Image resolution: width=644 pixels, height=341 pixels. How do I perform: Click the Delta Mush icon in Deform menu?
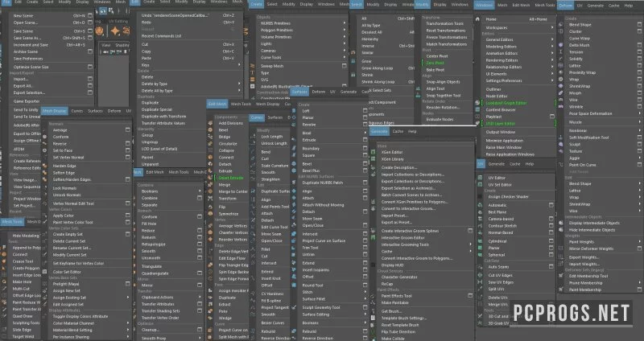click(560, 45)
